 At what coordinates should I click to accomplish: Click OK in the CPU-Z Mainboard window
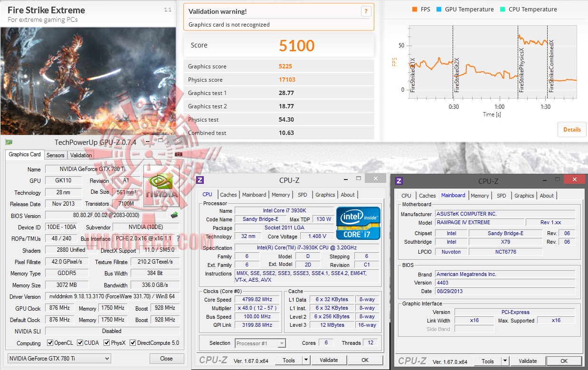click(564, 361)
